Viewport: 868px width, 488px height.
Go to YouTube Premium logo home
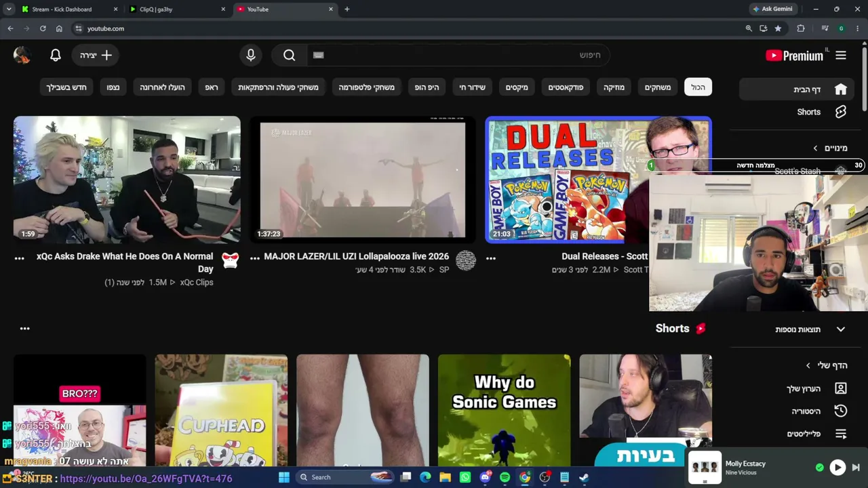[x=794, y=56]
